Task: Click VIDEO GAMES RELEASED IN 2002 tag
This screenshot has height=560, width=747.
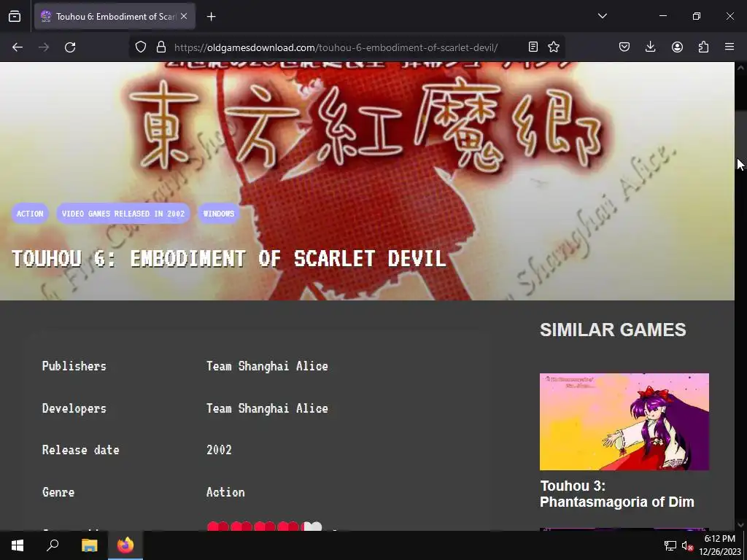Action: tap(123, 214)
